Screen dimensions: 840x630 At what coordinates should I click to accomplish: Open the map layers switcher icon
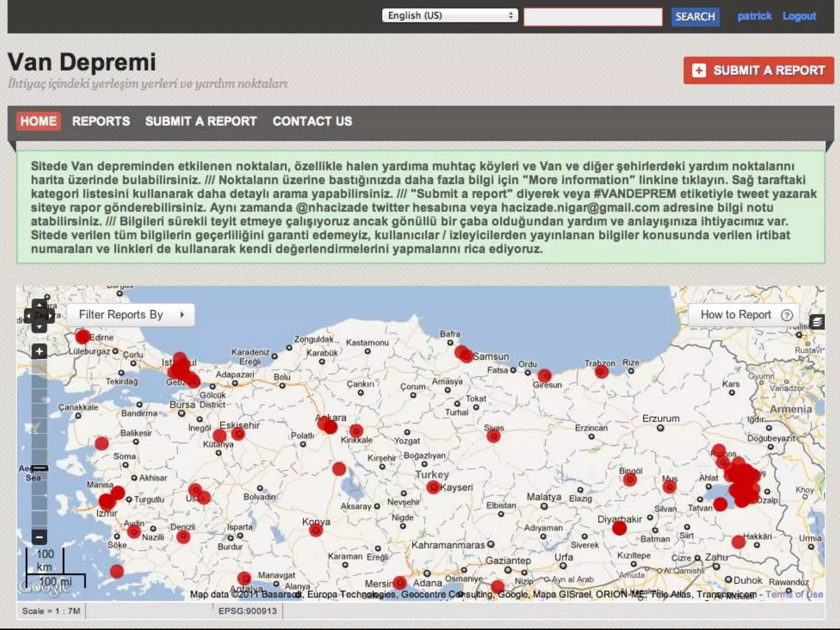click(817, 322)
